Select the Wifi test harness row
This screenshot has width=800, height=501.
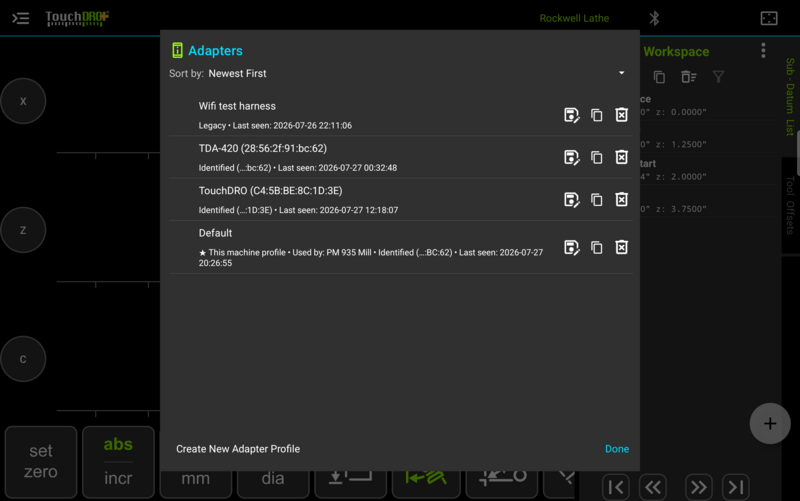(x=401, y=115)
